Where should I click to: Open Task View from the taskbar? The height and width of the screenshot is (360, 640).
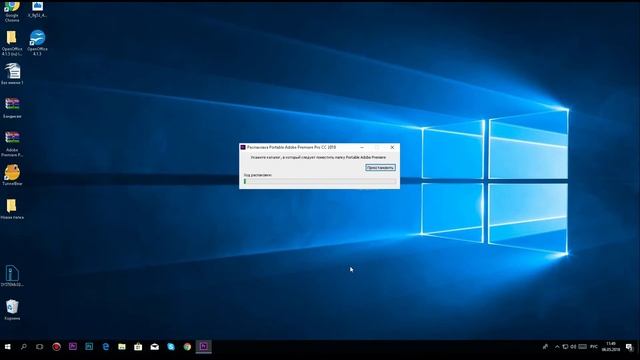coord(40,347)
